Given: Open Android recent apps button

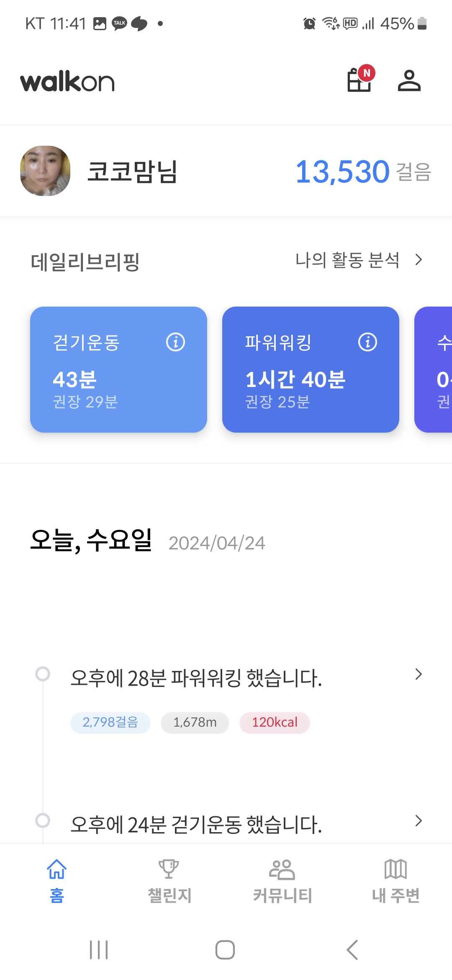Looking at the screenshot, I should (x=99, y=949).
